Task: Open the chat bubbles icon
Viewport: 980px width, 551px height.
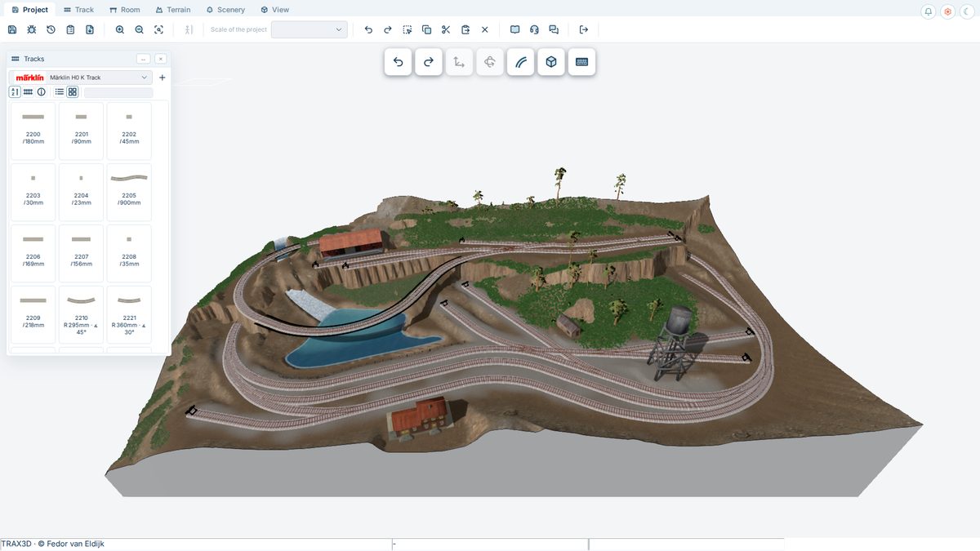Action: pos(554,29)
